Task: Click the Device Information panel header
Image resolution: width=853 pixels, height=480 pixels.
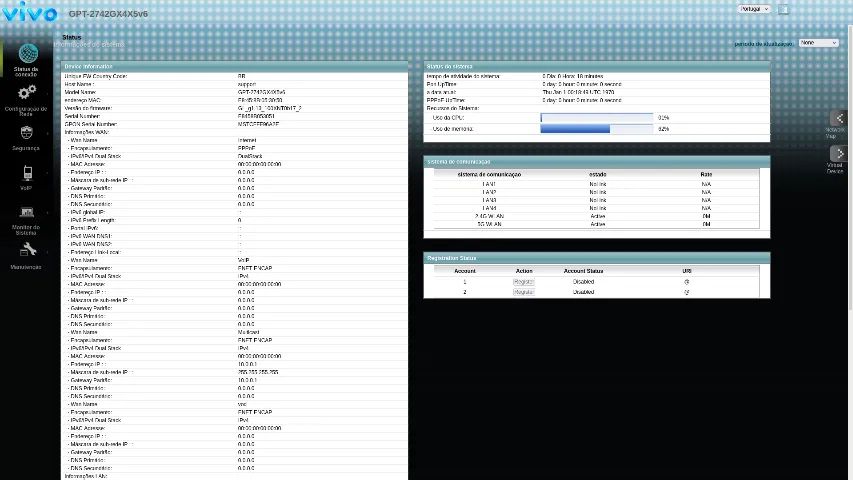Action: [x=234, y=66]
